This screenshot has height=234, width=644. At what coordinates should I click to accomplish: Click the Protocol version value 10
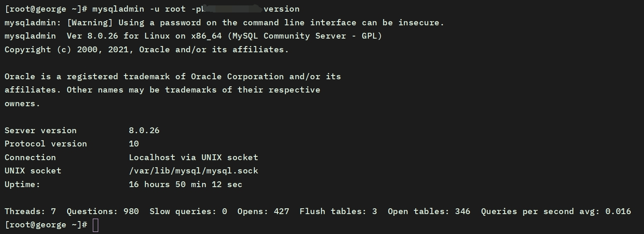[134, 144]
